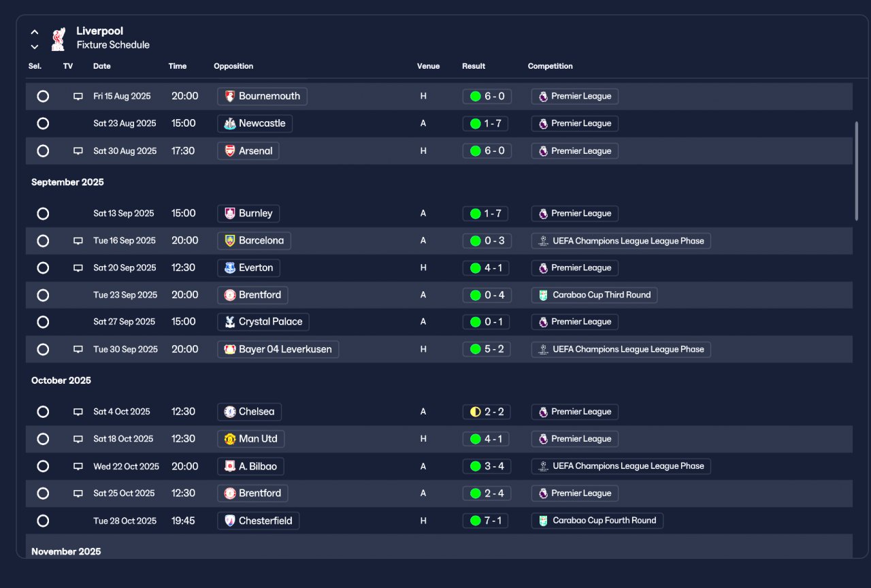
Task: Open the Burnley opposition button
Action: pos(248,213)
